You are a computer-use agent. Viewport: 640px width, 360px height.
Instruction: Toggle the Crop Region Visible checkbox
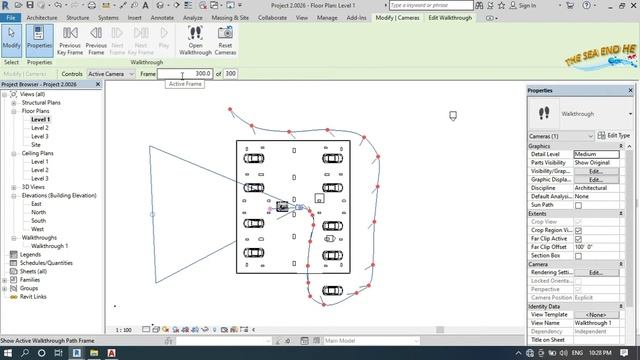578,231
